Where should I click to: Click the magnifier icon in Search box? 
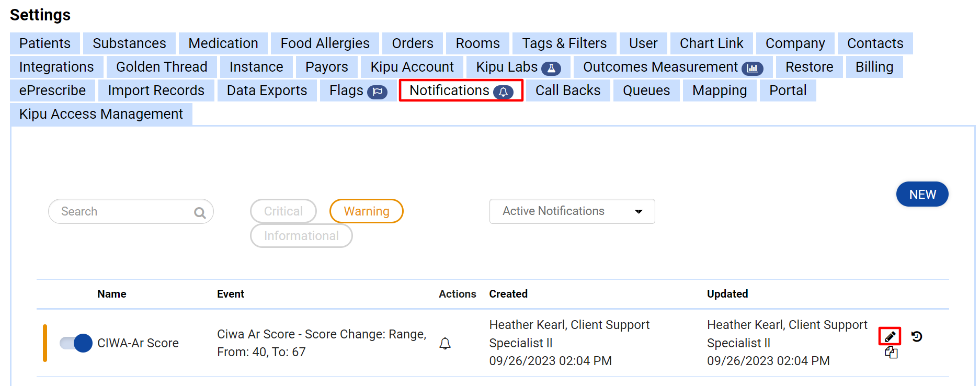200,212
